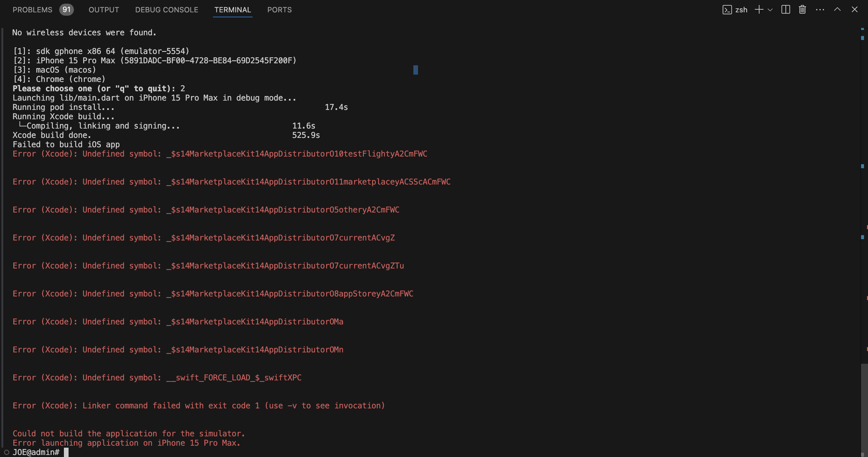Image resolution: width=868 pixels, height=457 pixels.
Task: Kill terminal with trash icon
Action: [x=802, y=9]
